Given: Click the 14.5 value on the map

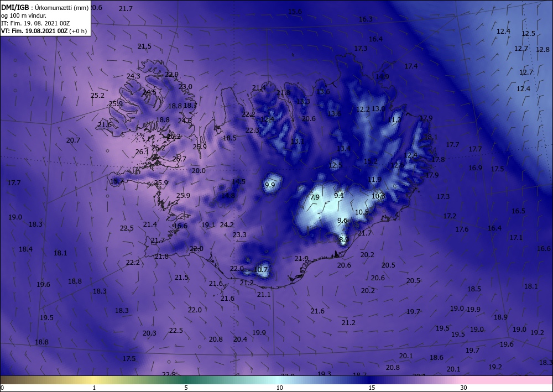Looking at the screenshot, I should pyautogui.click(x=238, y=181).
